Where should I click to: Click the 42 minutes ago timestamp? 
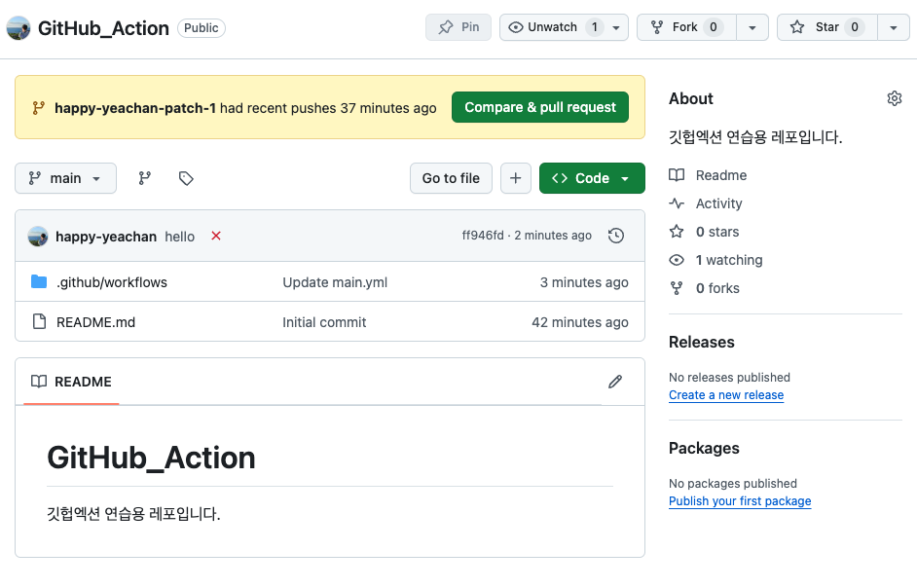click(x=579, y=322)
